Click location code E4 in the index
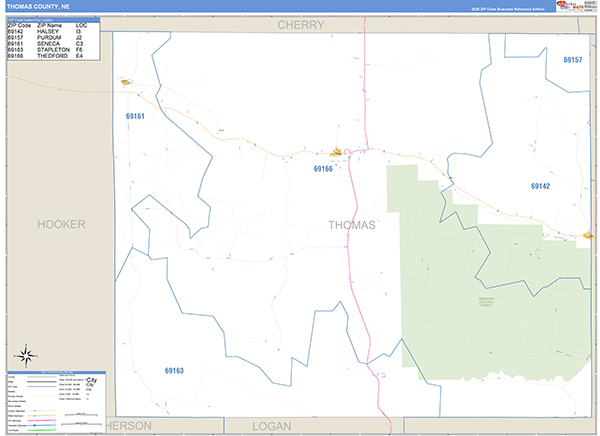This screenshot has height=436, width=600. coord(79,56)
